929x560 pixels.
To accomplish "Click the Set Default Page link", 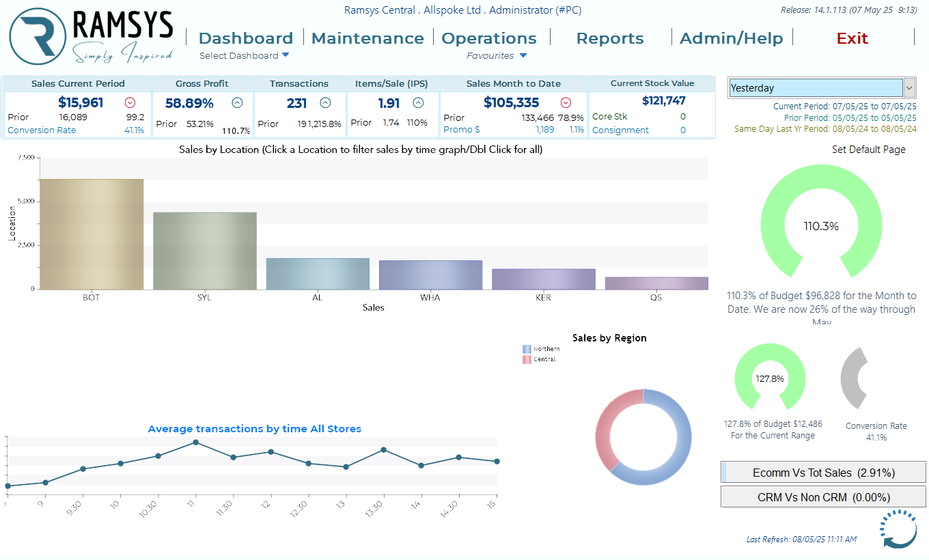I will coord(868,150).
